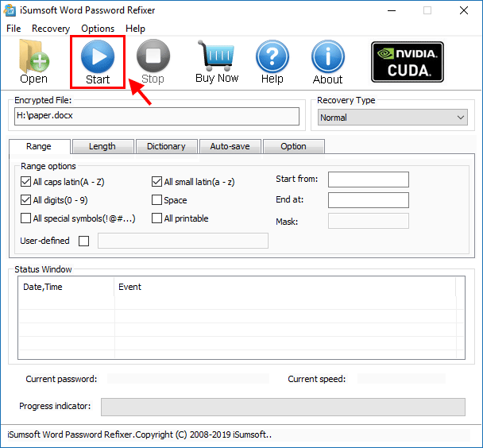Tick the User-defined checkbox

pos(83,241)
